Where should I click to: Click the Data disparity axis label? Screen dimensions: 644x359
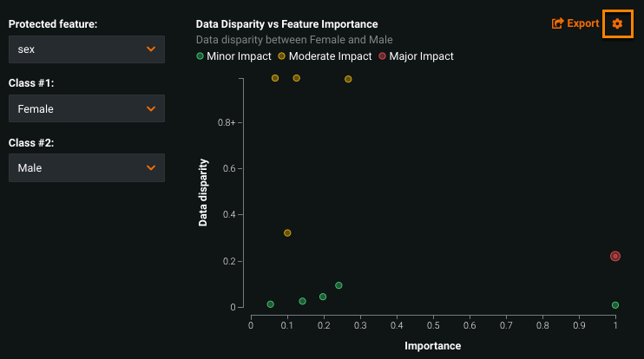pyautogui.click(x=203, y=192)
